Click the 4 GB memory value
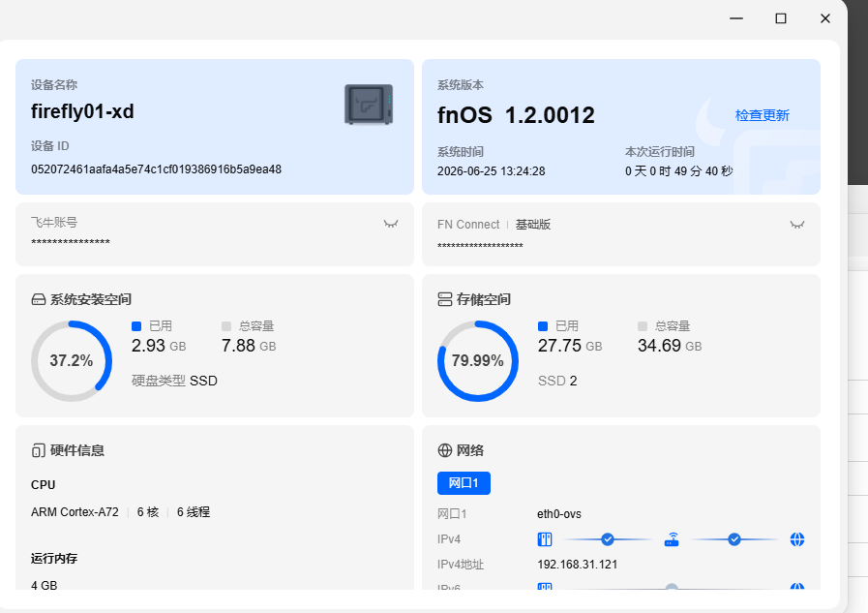The image size is (868, 613). 45,585
